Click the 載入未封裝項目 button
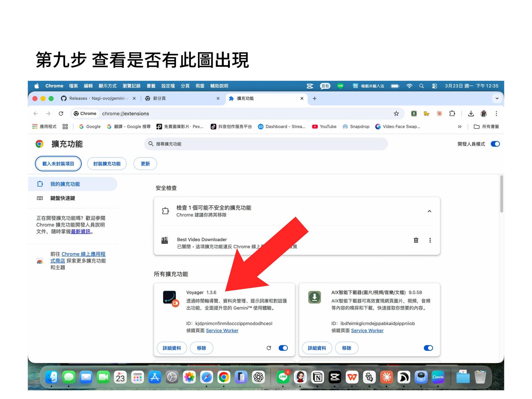This screenshot has height=399, width=532. 58,164
